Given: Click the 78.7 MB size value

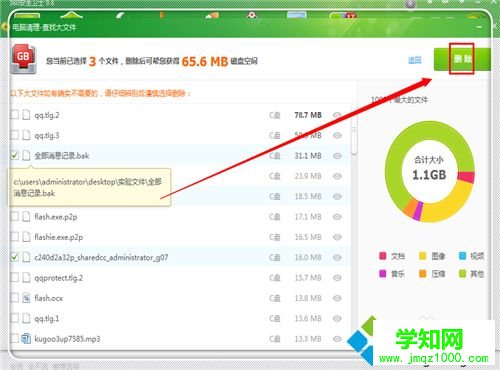Looking at the screenshot, I should [x=308, y=115].
